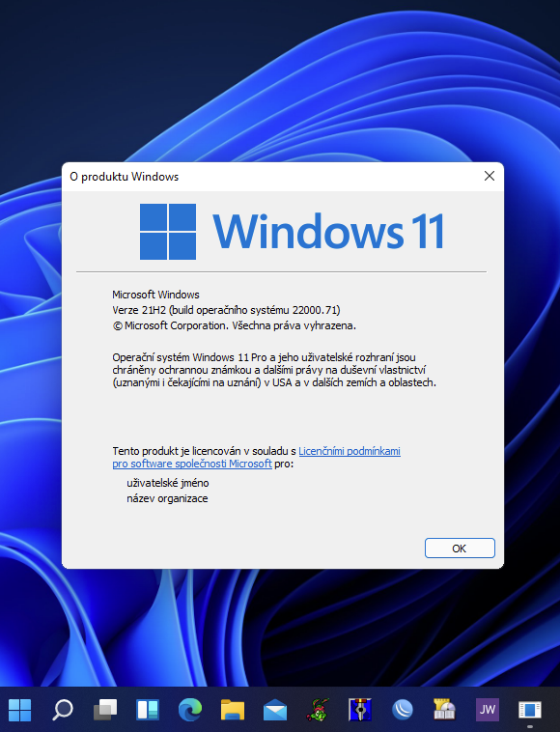Open the books and disc app icon

click(444, 710)
